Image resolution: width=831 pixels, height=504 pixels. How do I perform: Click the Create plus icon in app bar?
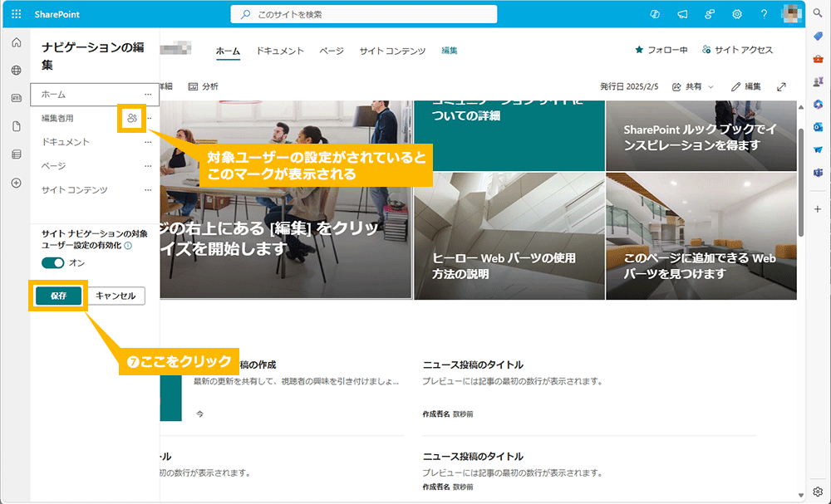tap(17, 183)
